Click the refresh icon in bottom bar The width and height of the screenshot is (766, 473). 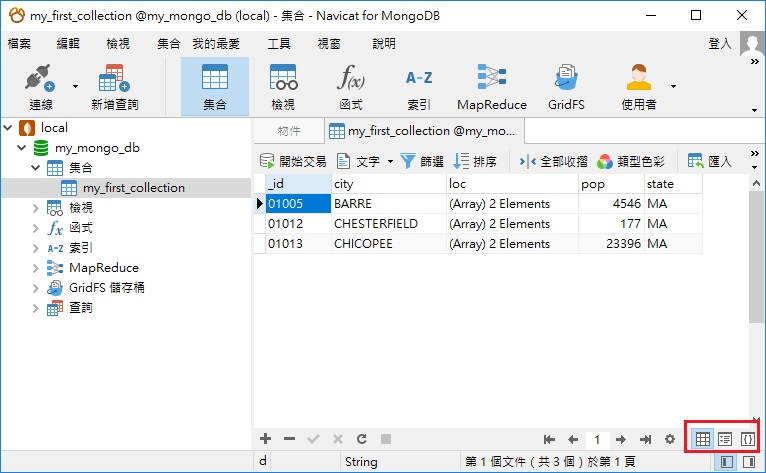click(361, 439)
